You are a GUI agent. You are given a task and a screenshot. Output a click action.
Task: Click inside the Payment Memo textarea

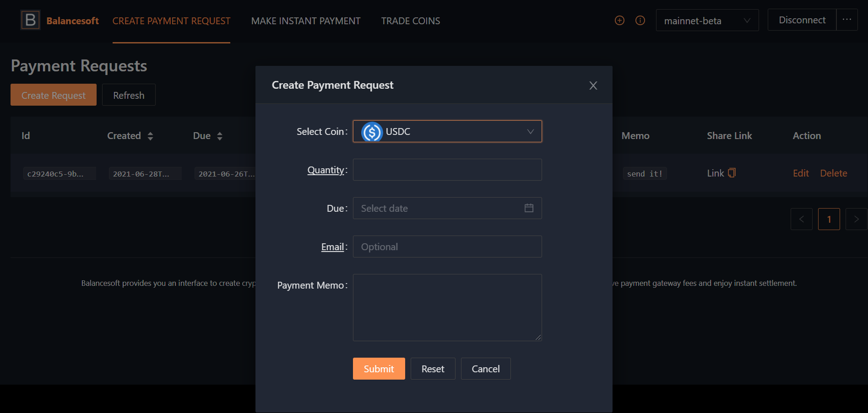pyautogui.click(x=447, y=307)
